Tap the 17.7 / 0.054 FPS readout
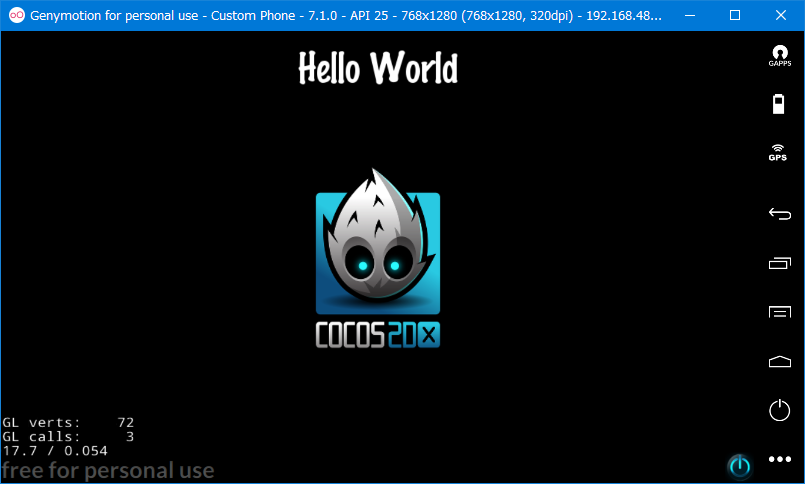Image resolution: width=805 pixels, height=484 pixels. [55, 451]
